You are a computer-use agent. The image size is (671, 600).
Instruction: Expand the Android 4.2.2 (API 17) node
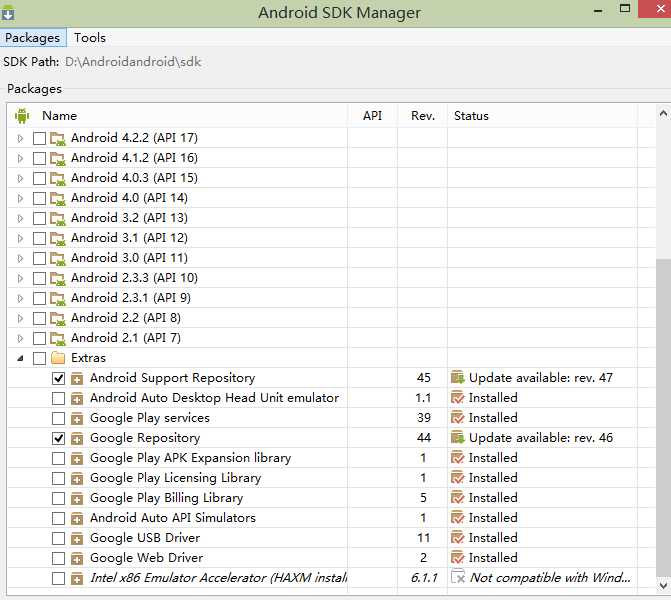click(x=20, y=139)
